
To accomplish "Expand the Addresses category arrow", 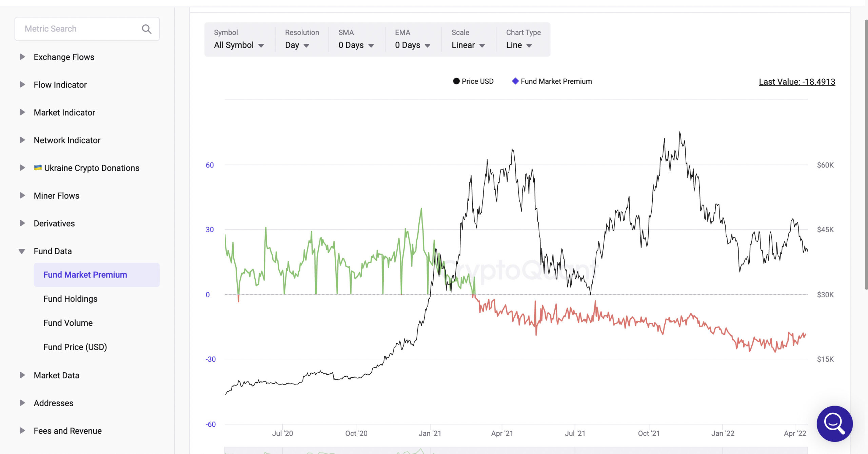I will [x=22, y=403].
